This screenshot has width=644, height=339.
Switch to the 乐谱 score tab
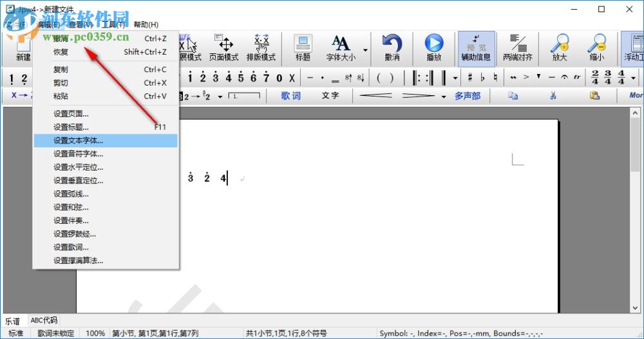(12, 321)
